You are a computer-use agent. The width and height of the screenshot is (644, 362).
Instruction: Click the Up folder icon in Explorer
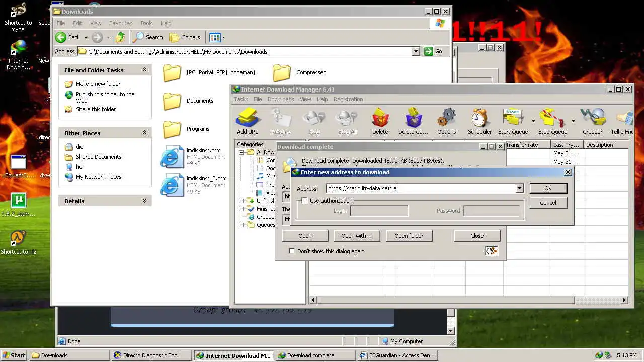pos(120,37)
